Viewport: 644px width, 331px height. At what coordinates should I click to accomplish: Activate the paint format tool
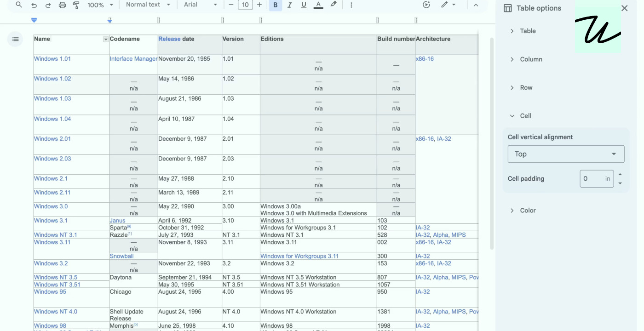pyautogui.click(x=76, y=5)
